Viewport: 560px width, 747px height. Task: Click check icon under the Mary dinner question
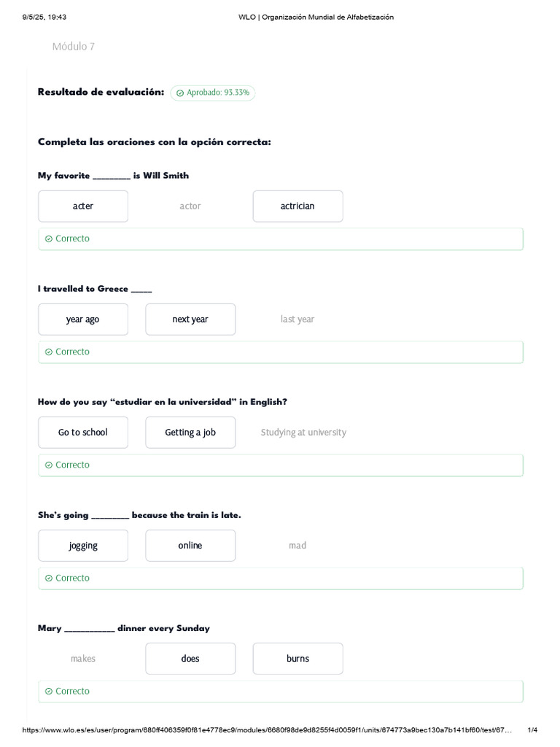tap(49, 691)
